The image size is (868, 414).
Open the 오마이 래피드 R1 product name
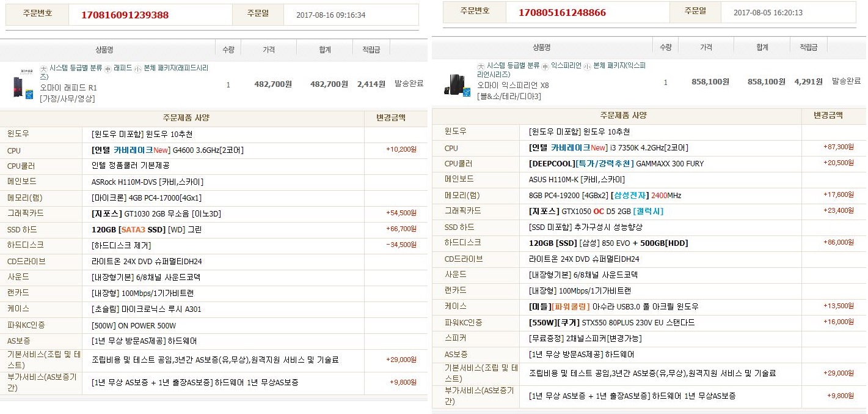pos(68,87)
